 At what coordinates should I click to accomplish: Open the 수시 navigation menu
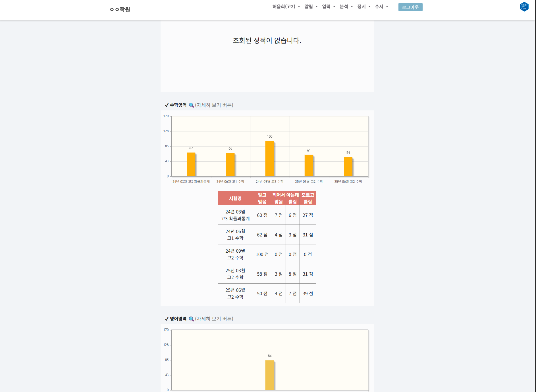tap(381, 7)
